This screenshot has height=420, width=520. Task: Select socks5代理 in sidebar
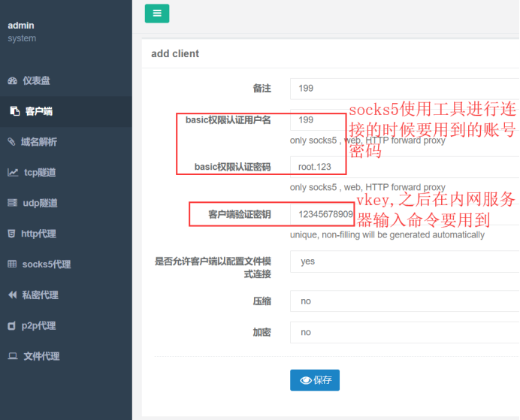(66, 264)
